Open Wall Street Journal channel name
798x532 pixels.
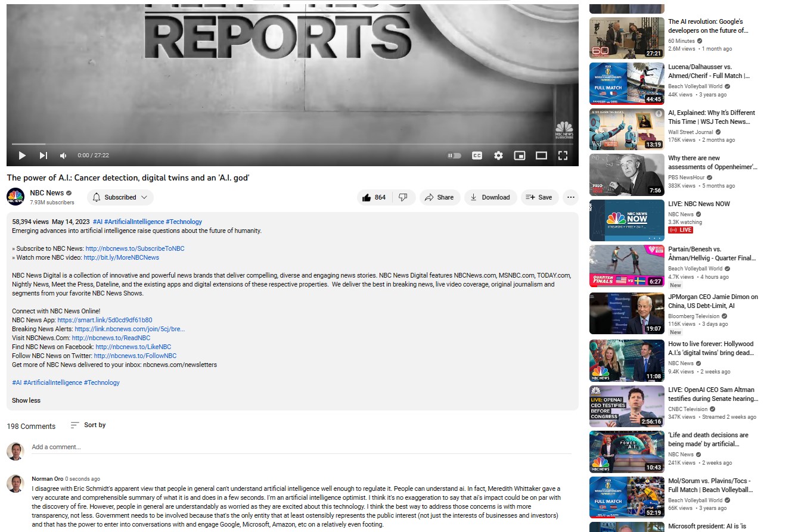point(690,132)
